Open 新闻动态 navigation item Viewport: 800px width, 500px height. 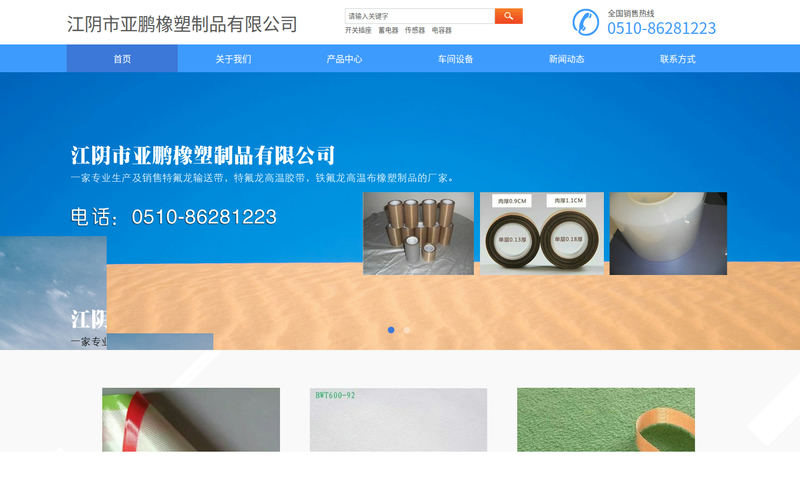(566, 59)
